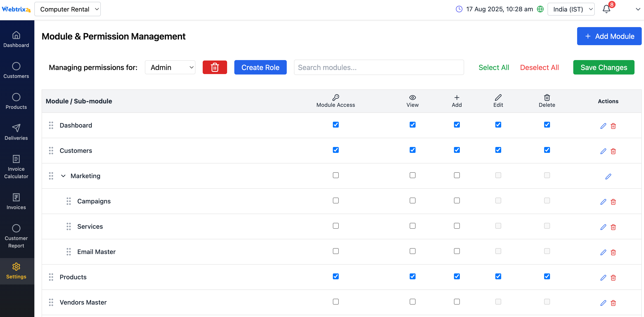Click edit pencil icon for Marketing row
The height and width of the screenshot is (317, 644).
pos(608,176)
